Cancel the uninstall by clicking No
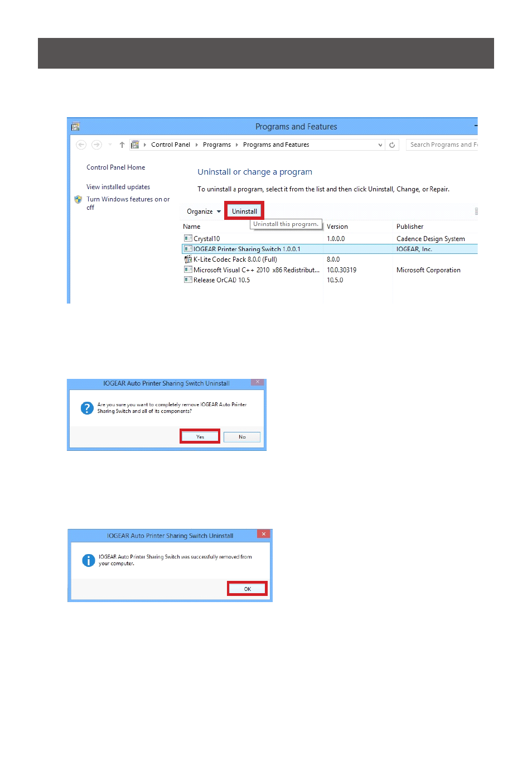Viewport: 532px width, 760px height. click(242, 437)
